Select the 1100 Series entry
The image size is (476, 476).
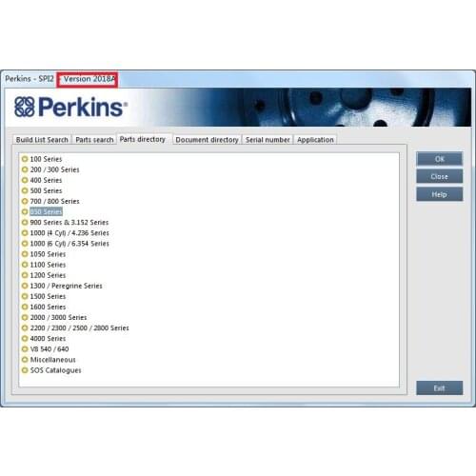point(48,265)
